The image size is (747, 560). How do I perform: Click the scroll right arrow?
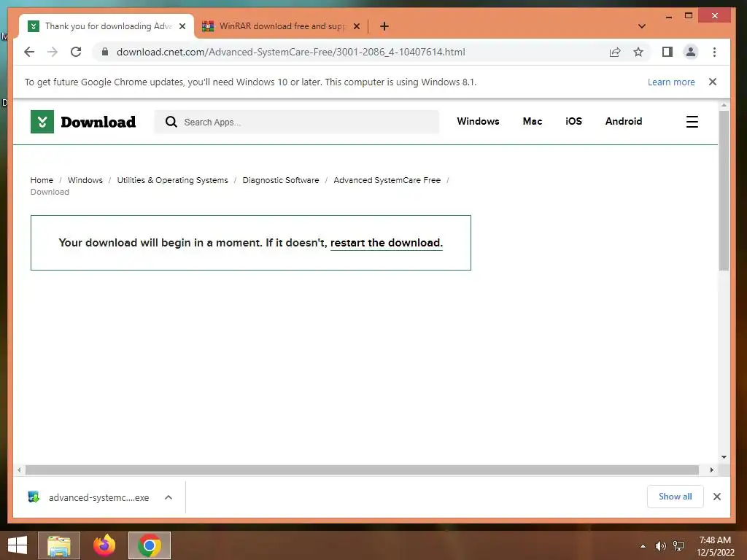(x=711, y=470)
